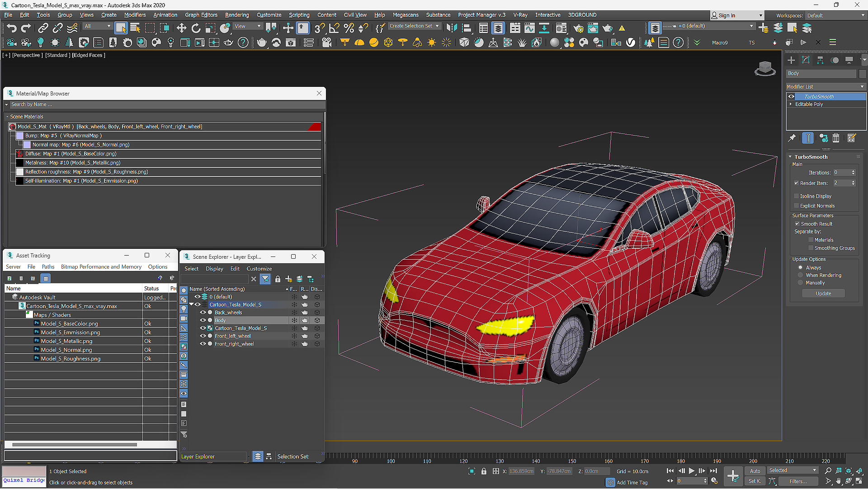Click the lock icon in Scene Explorer toolbar
Screen dimensions: 868x489
click(x=278, y=279)
